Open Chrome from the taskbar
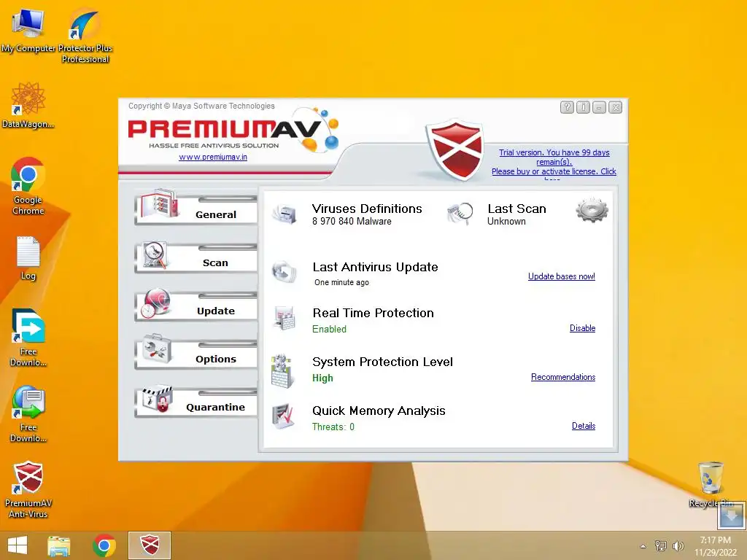The width and height of the screenshot is (747, 560). click(x=104, y=545)
